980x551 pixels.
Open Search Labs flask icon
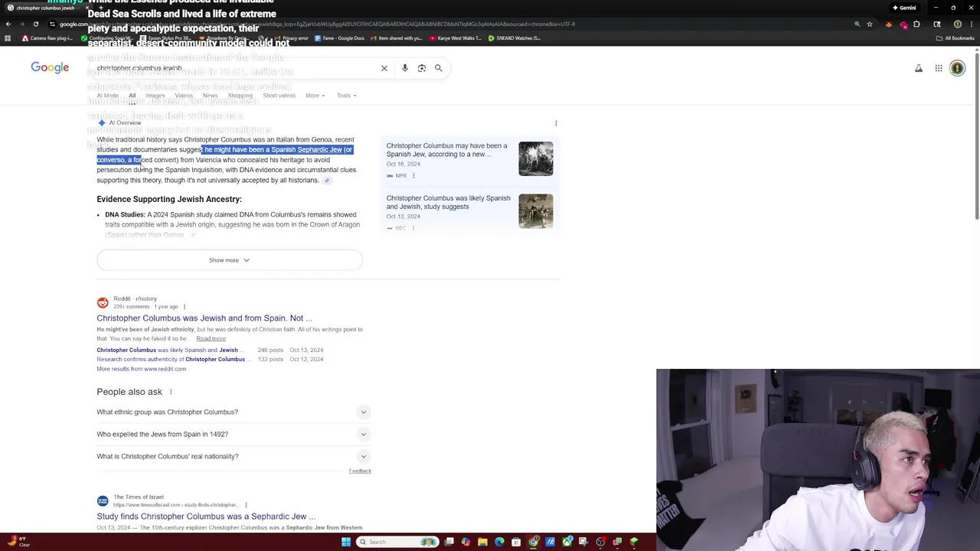click(x=919, y=68)
